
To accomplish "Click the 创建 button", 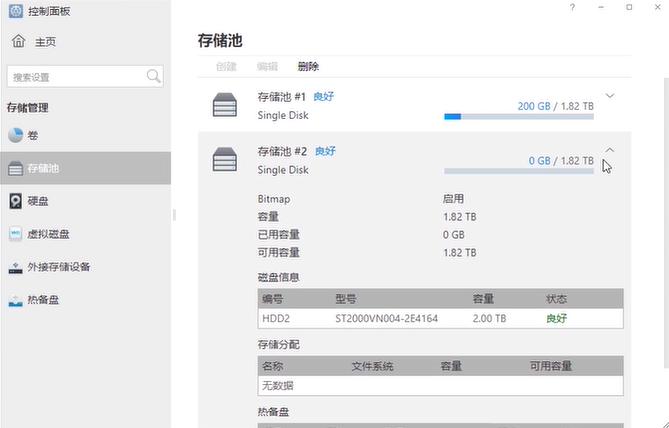I will [226, 67].
